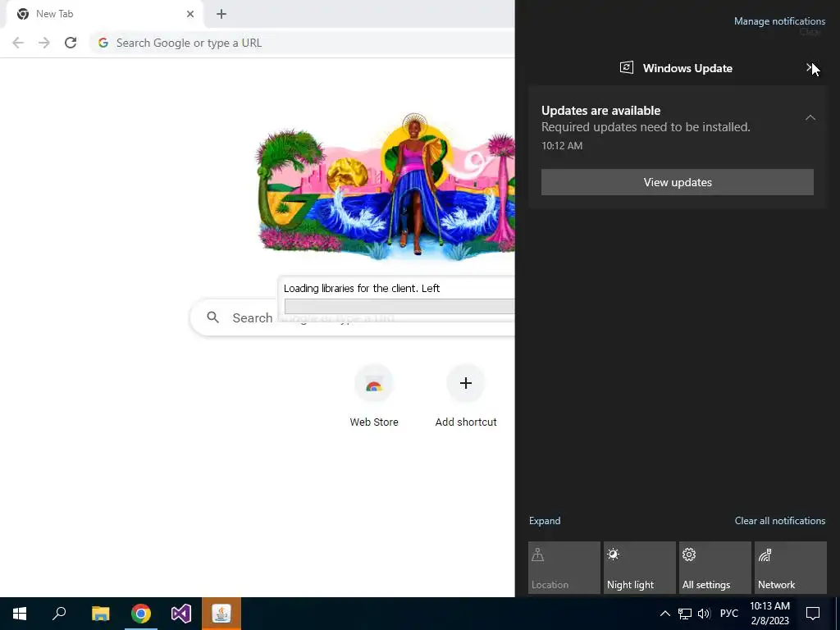Open File Explorer from the taskbar
The image size is (840, 630).
(100, 614)
